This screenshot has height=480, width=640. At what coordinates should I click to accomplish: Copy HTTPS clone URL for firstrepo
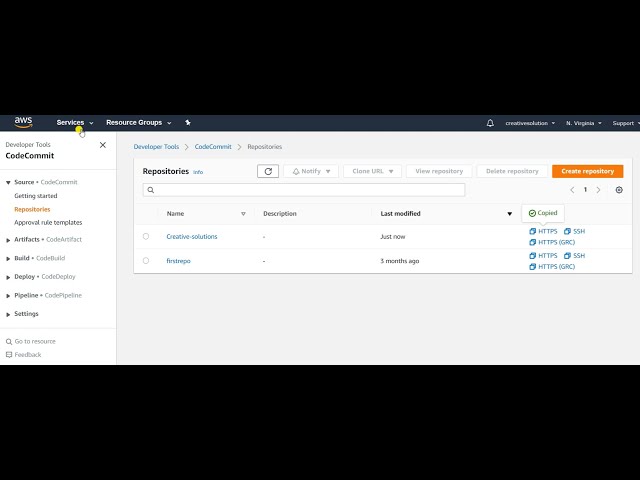point(543,256)
